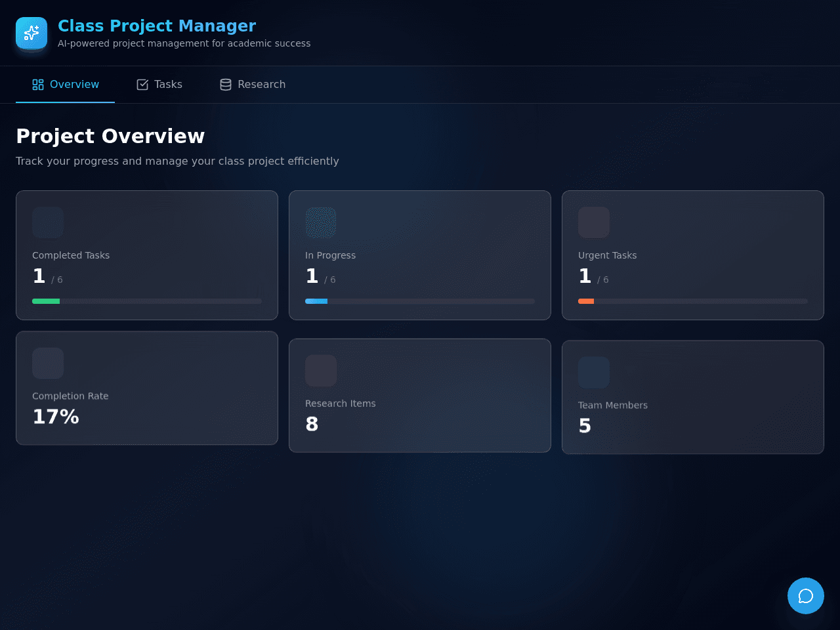This screenshot has height=630, width=840.
Task: Click the Research Items label
Action: [341, 404]
